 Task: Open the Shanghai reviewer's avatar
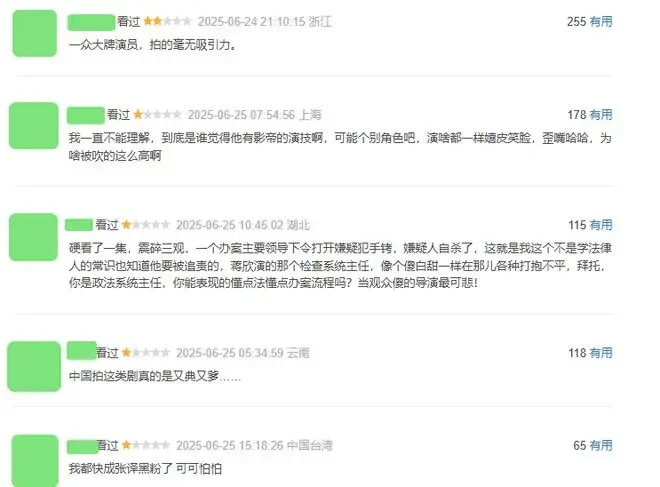tap(34, 125)
